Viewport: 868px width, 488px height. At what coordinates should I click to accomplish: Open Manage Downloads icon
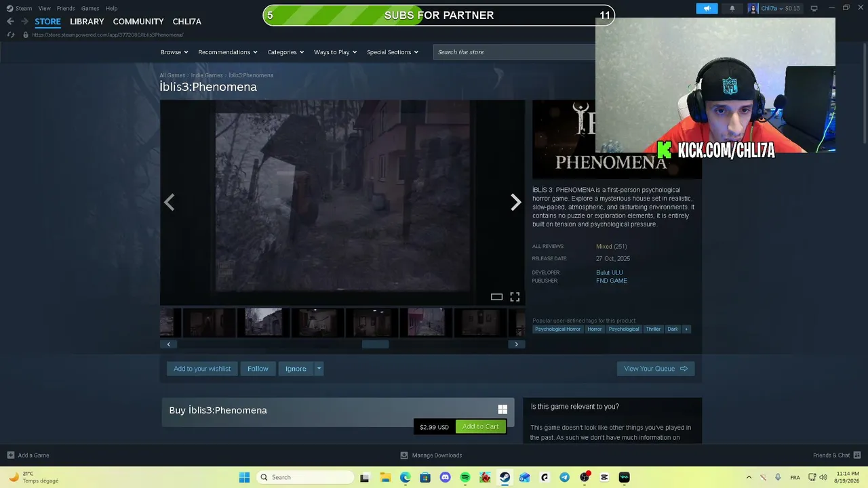click(x=404, y=455)
